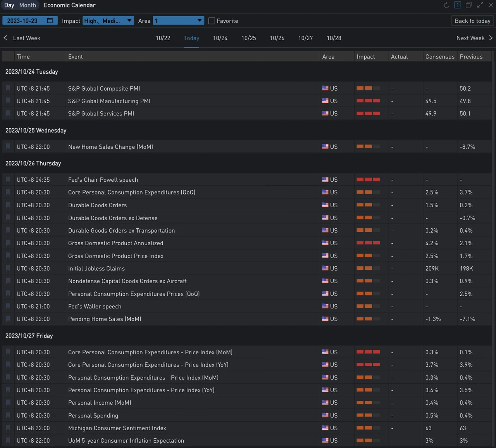Image resolution: width=496 pixels, height=448 pixels.
Task: Open the Impact filter dropdown
Action: (x=108, y=21)
